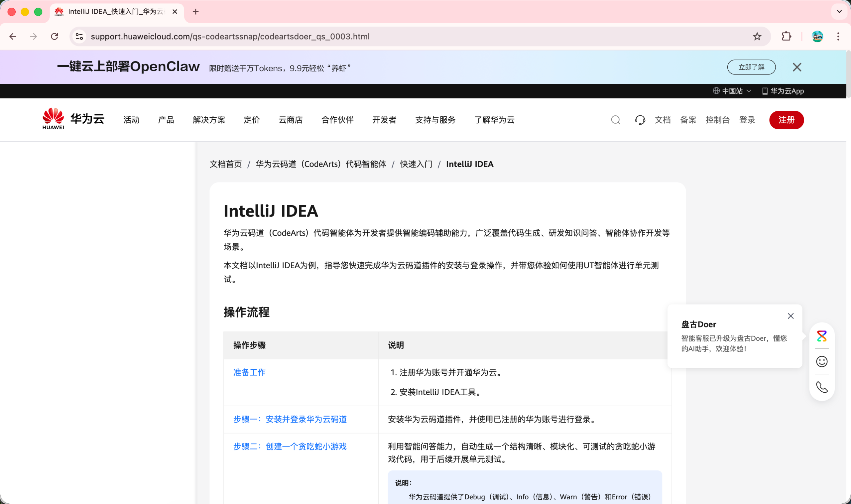Click the smiley feedback icon
The image size is (851, 504).
(821, 361)
